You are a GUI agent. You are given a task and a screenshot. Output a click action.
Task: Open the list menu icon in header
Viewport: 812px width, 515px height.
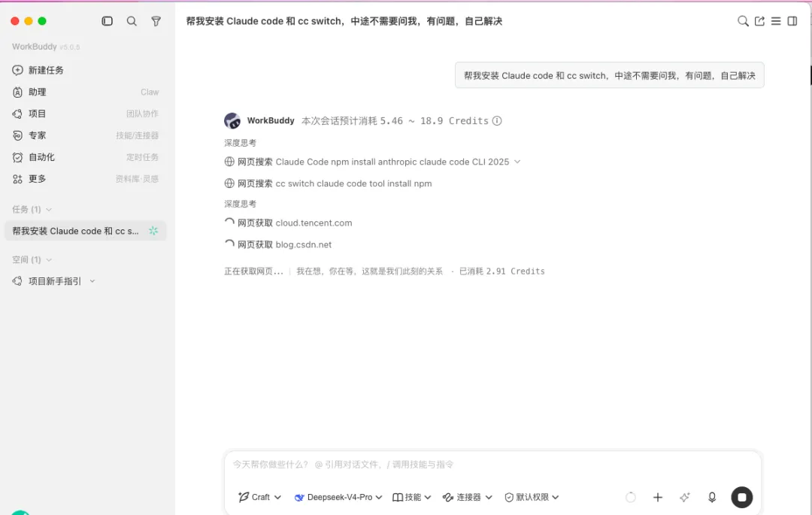tap(776, 21)
